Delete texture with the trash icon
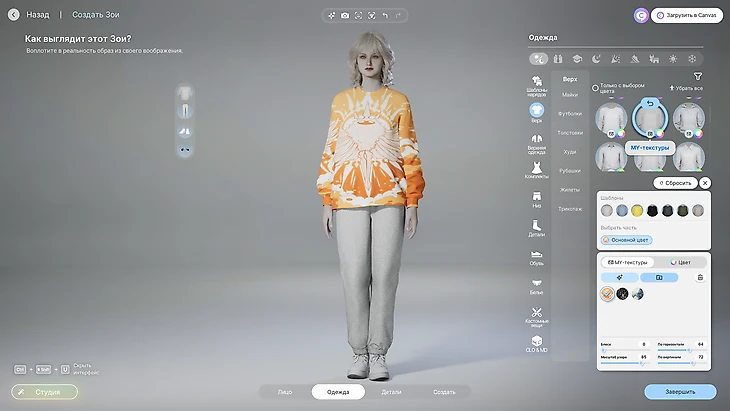The image size is (730, 411). click(700, 277)
